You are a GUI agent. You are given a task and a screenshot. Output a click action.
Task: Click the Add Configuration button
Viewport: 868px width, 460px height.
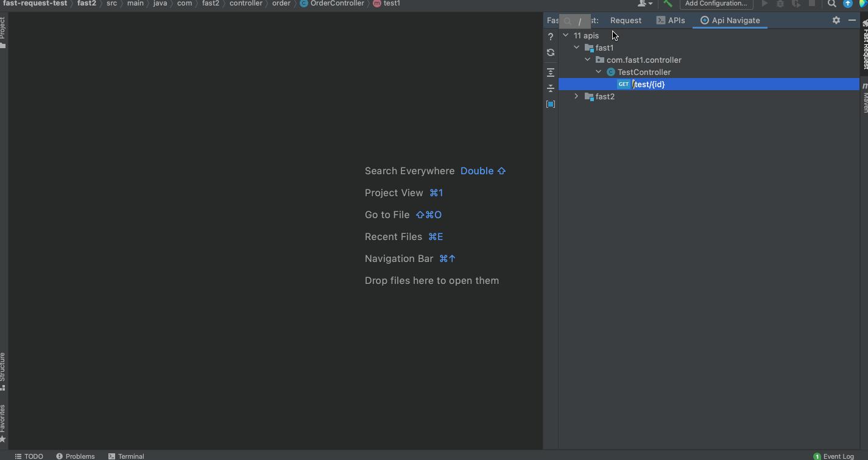click(x=716, y=4)
